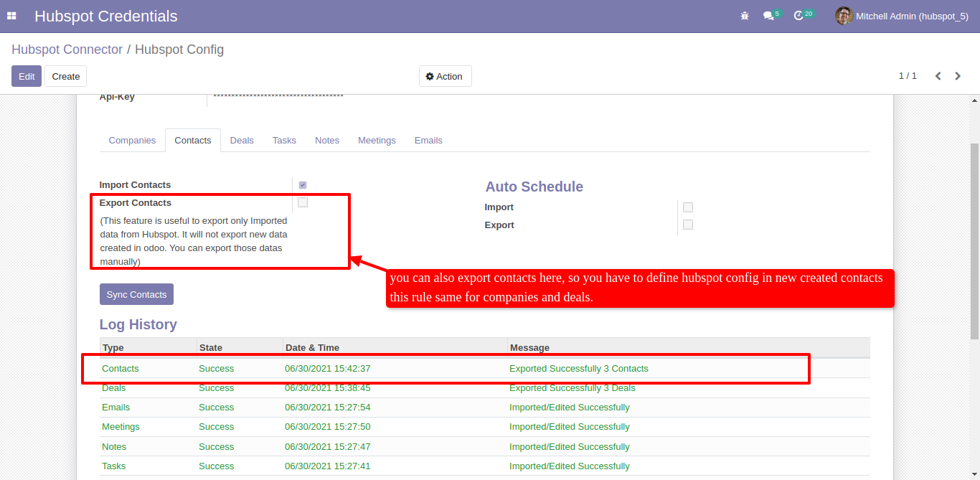Click the Auto Schedule heading
980x480 pixels.
(534, 187)
